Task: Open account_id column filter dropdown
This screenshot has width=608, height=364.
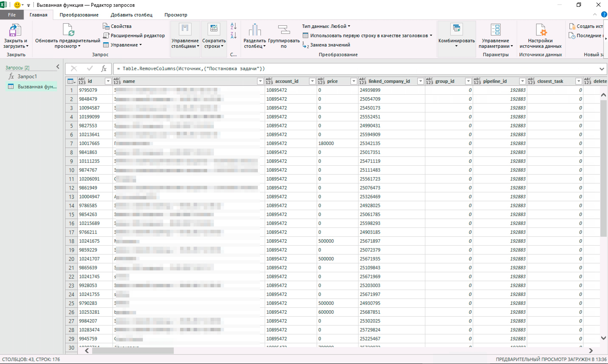Action: [312, 81]
